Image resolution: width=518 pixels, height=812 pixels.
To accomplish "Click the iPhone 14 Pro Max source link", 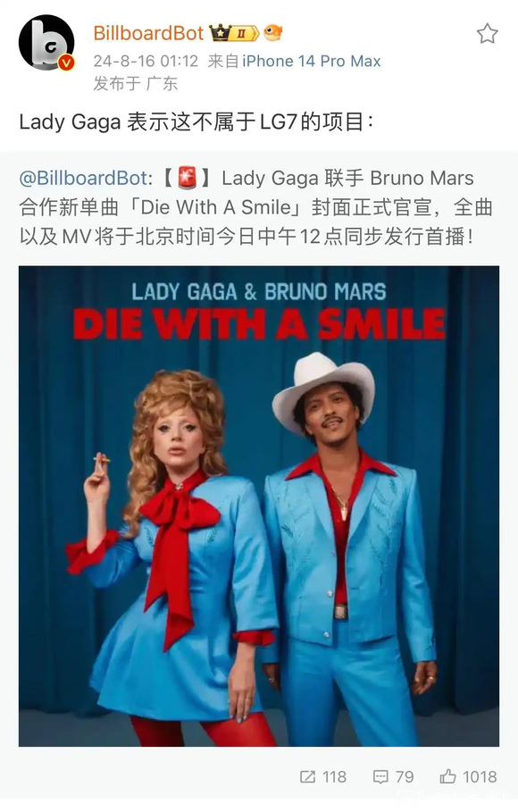I will coord(312,61).
